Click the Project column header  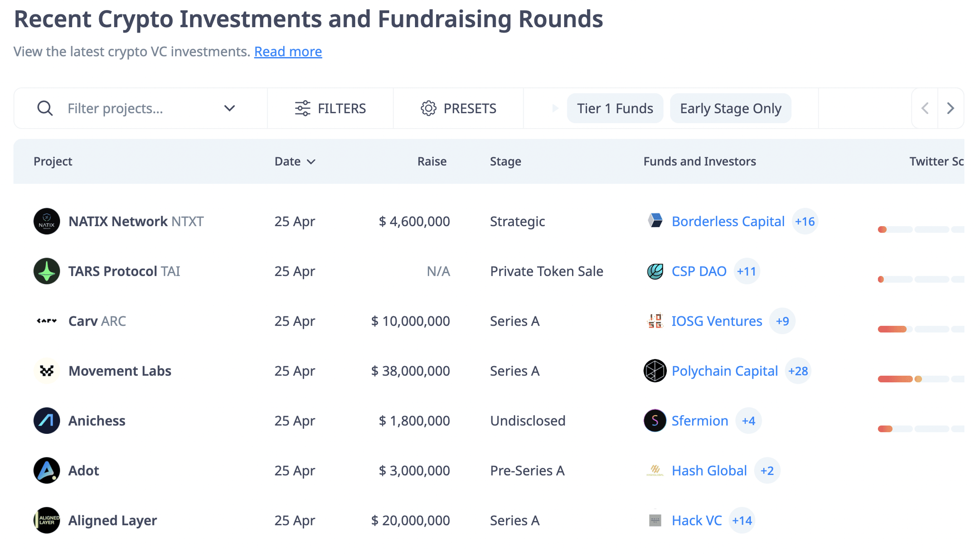[x=53, y=161]
